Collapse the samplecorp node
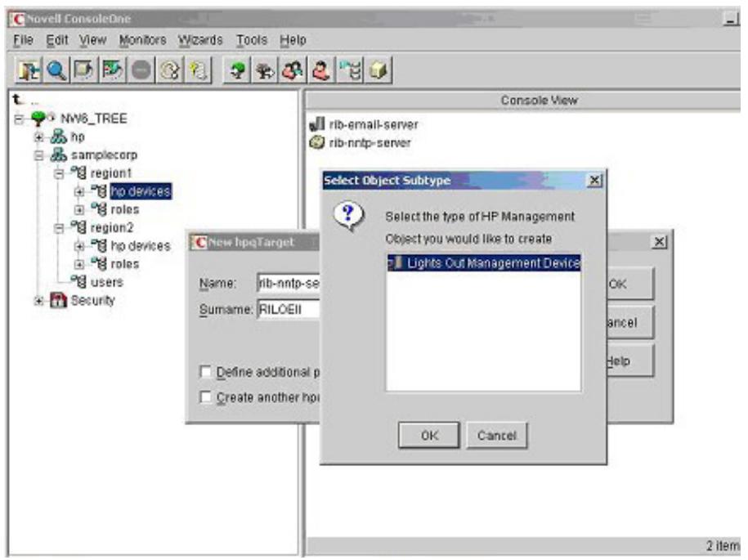748x560 pixels. coord(39,155)
